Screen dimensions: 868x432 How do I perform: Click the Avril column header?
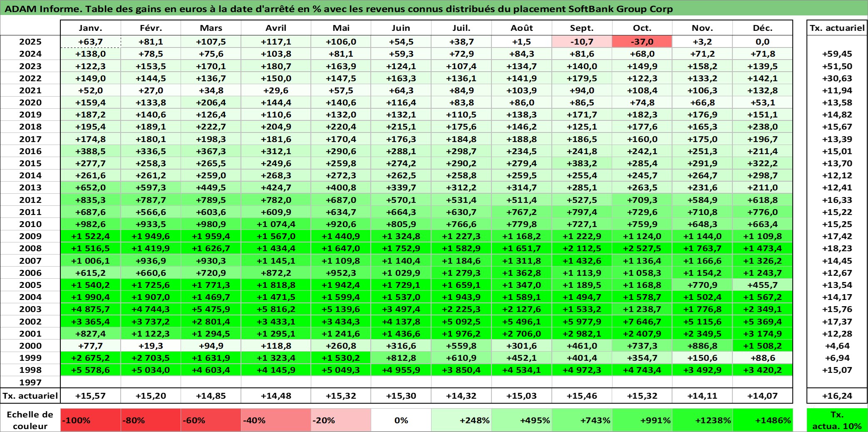[x=276, y=28]
